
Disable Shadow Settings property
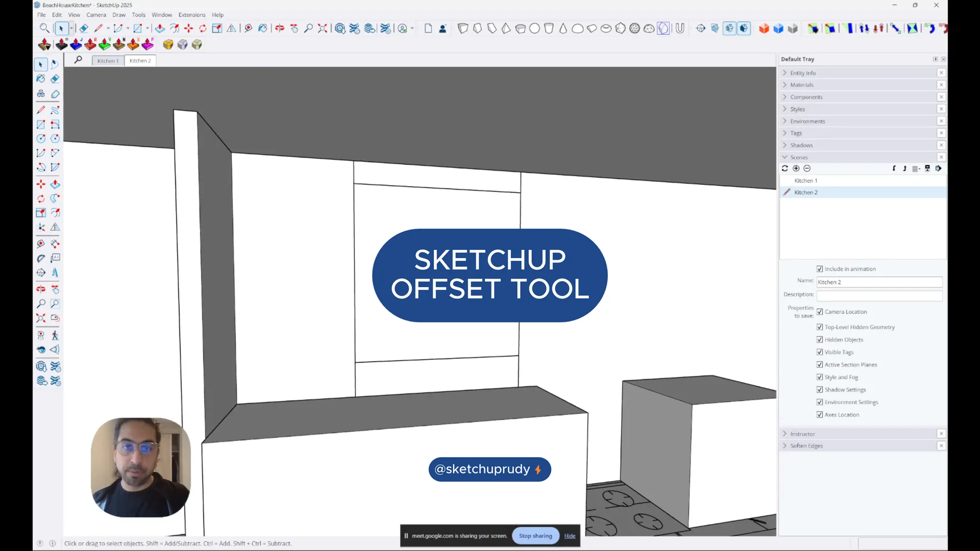[820, 390]
